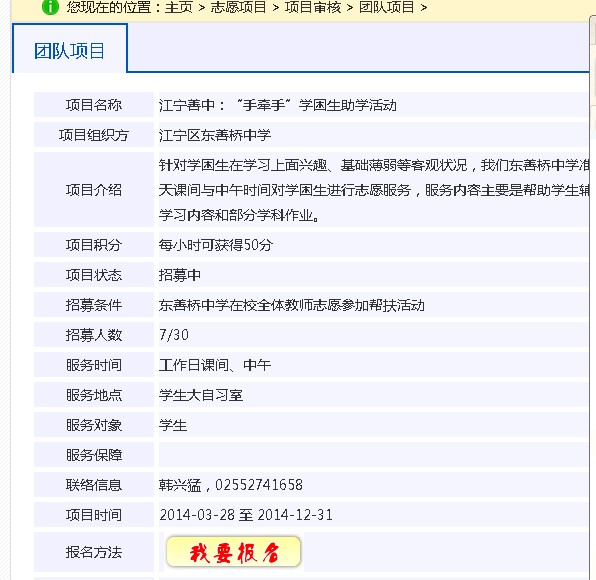Open the 项目审核 breadcrumb link

point(313,7)
